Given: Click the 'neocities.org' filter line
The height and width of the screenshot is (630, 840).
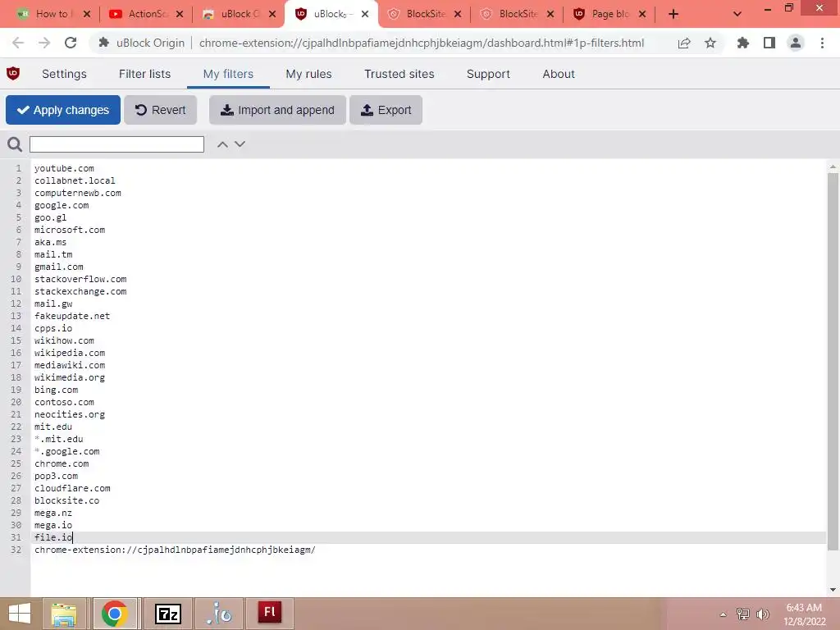Looking at the screenshot, I should pyautogui.click(x=70, y=414).
